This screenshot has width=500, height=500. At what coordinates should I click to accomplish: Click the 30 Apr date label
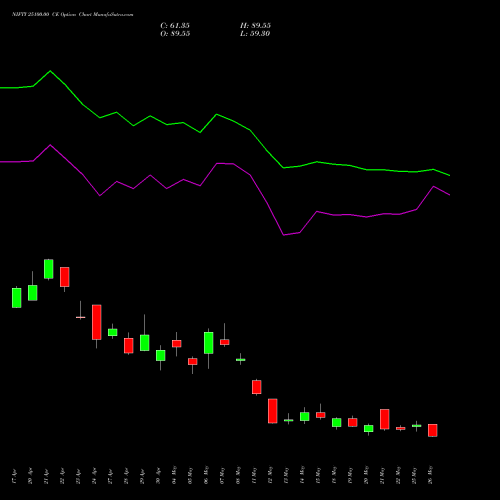coord(158,476)
